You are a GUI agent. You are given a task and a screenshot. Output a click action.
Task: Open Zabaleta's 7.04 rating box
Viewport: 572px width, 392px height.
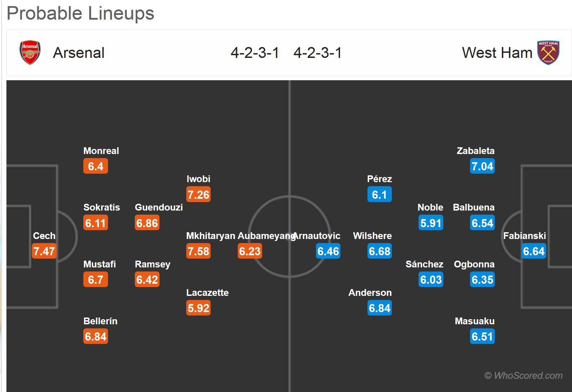(482, 166)
